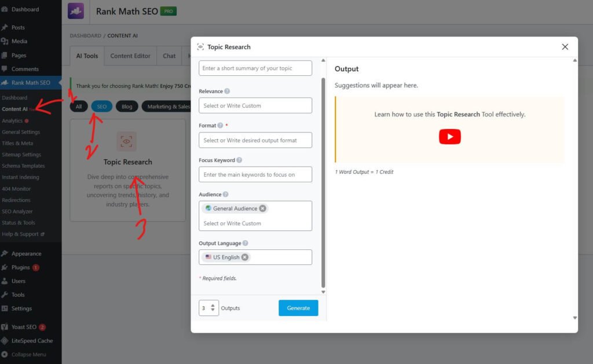Open the Format select dropdown
The image size is (593, 364).
tap(255, 140)
